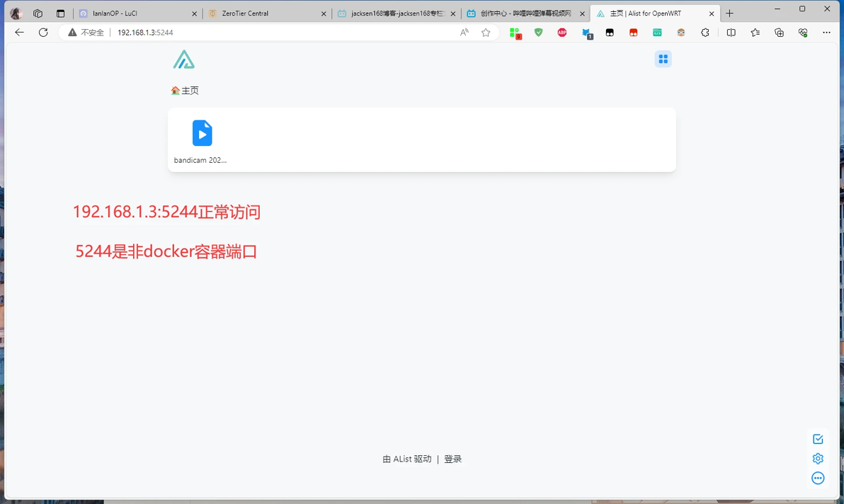Go back to previous page
The width and height of the screenshot is (844, 504).
tap(19, 33)
